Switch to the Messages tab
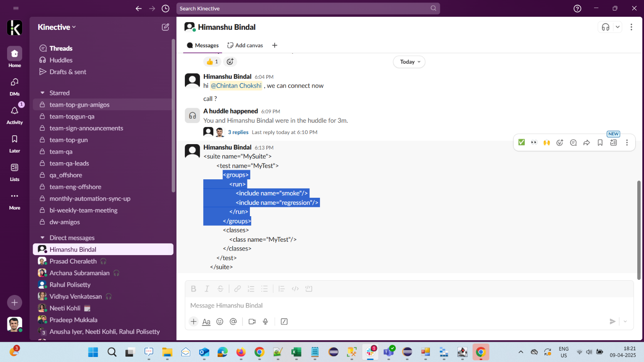644x362 pixels. (x=203, y=45)
